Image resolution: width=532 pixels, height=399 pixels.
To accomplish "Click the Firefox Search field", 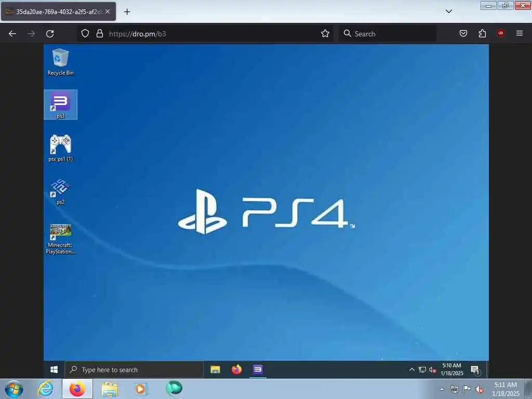I will [x=388, y=34].
